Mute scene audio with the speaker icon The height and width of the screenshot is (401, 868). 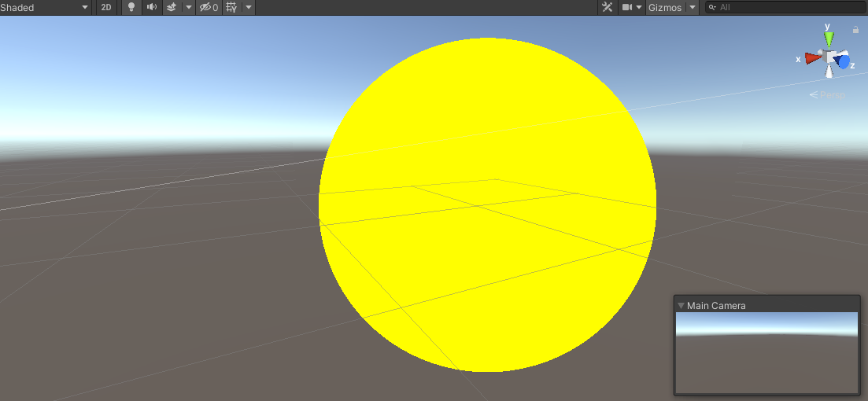pos(151,7)
